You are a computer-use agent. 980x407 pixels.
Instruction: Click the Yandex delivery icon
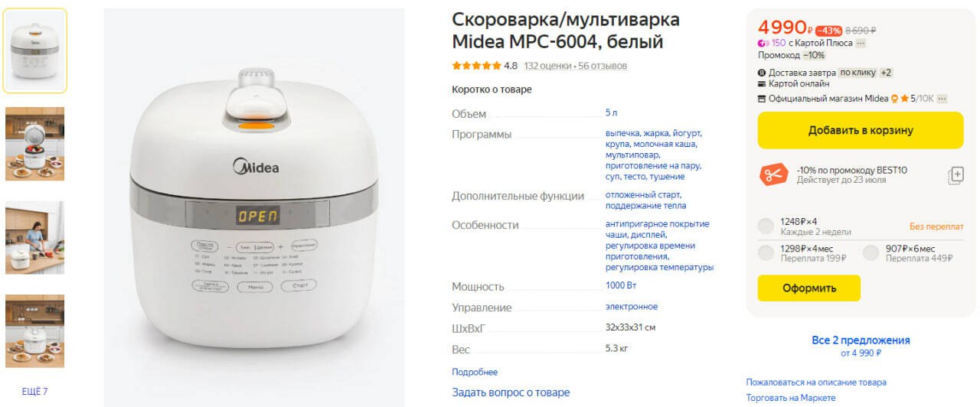(x=762, y=73)
